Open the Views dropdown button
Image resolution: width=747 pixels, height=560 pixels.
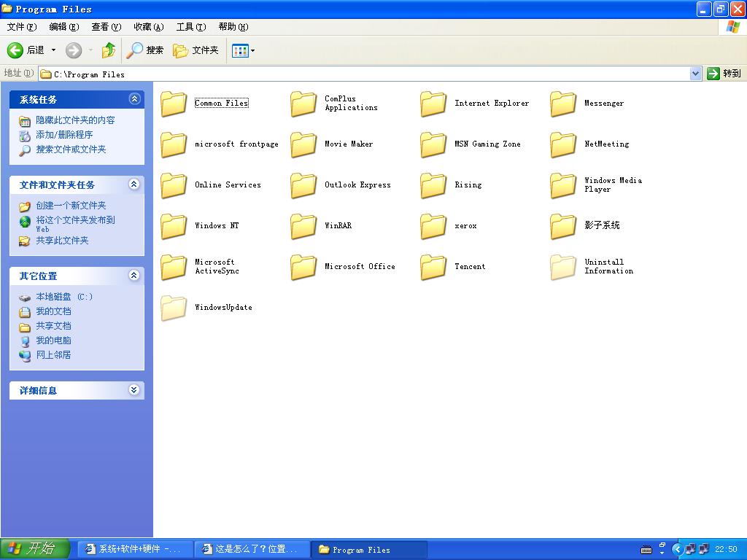point(243,50)
